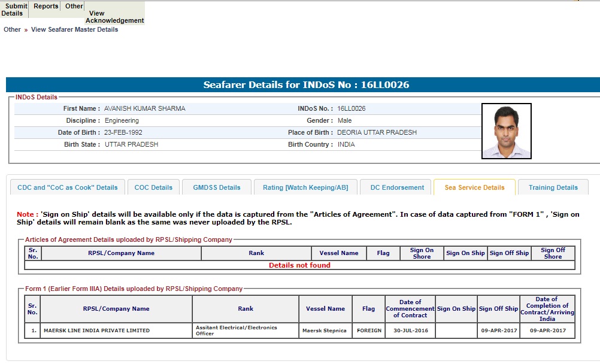Click the Seafarer Details blue title bar
600x364 pixels.
coord(305,85)
